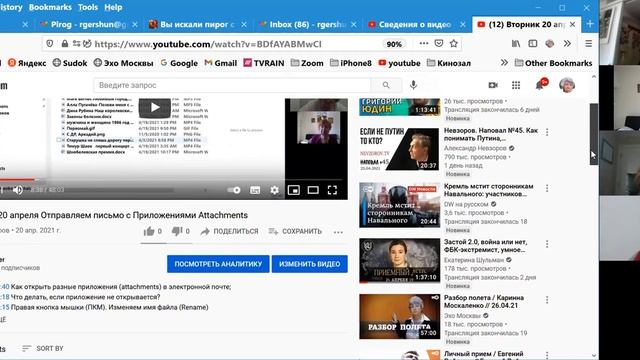Toggle subtitles icon in video player

[x=255, y=190]
